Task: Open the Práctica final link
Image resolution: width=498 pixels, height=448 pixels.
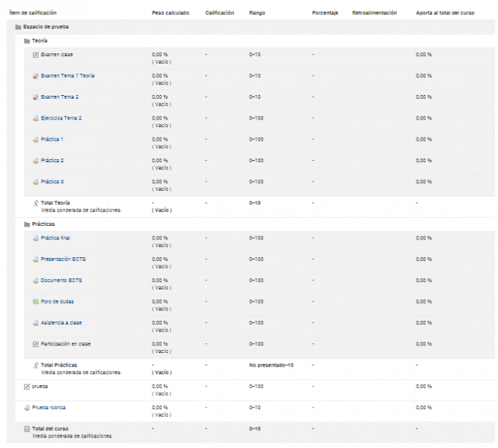Action: click(55, 238)
